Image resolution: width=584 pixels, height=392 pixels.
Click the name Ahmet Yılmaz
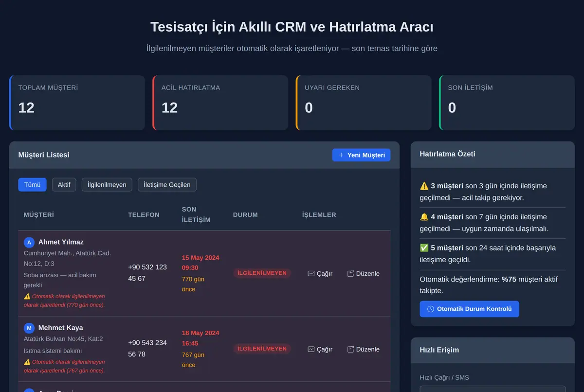tap(61, 242)
